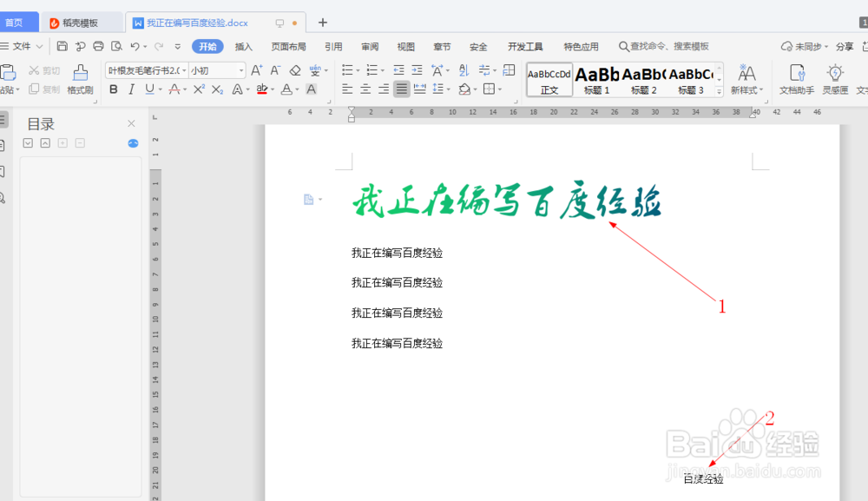
Task: Click the 分享 share button
Action: (x=845, y=47)
